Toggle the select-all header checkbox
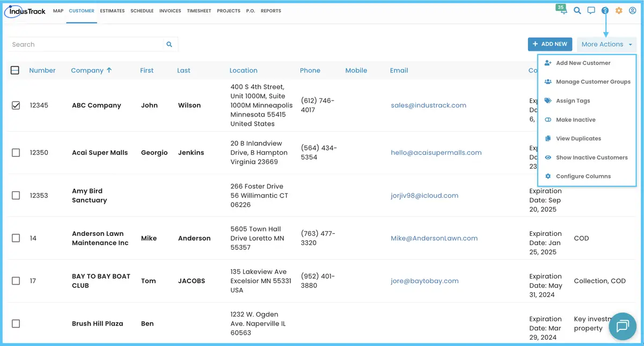 (15, 70)
